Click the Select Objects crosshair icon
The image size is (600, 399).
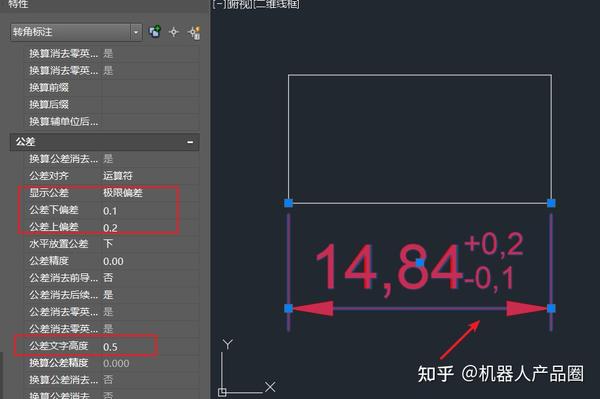tap(174, 32)
